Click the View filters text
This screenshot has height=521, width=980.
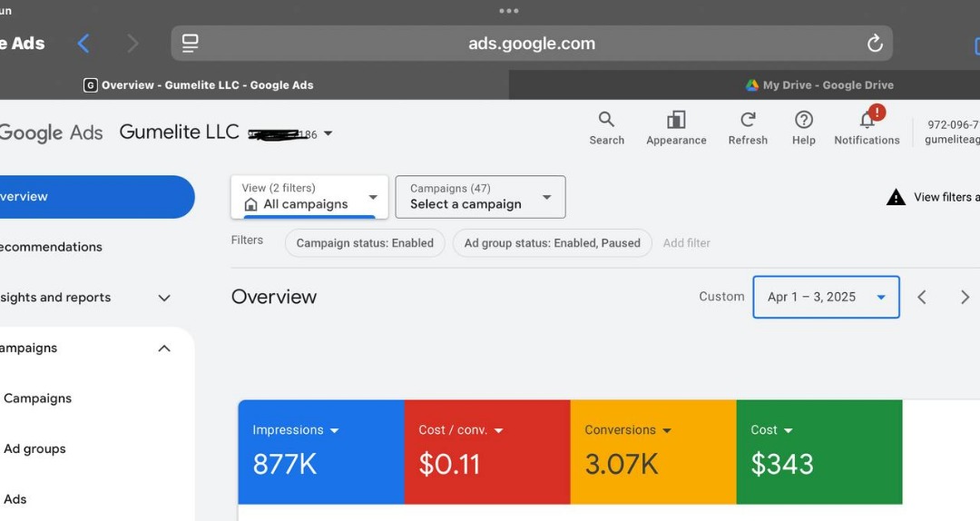click(x=946, y=197)
